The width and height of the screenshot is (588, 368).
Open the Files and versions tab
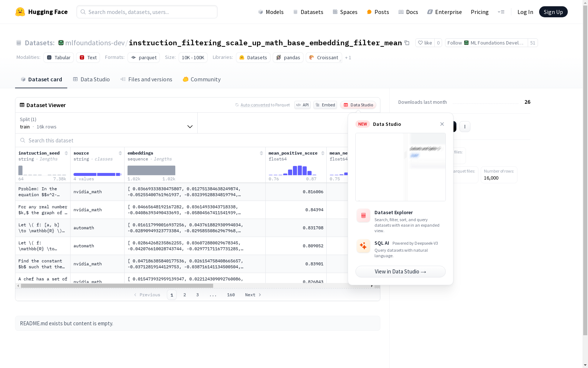[x=146, y=79]
